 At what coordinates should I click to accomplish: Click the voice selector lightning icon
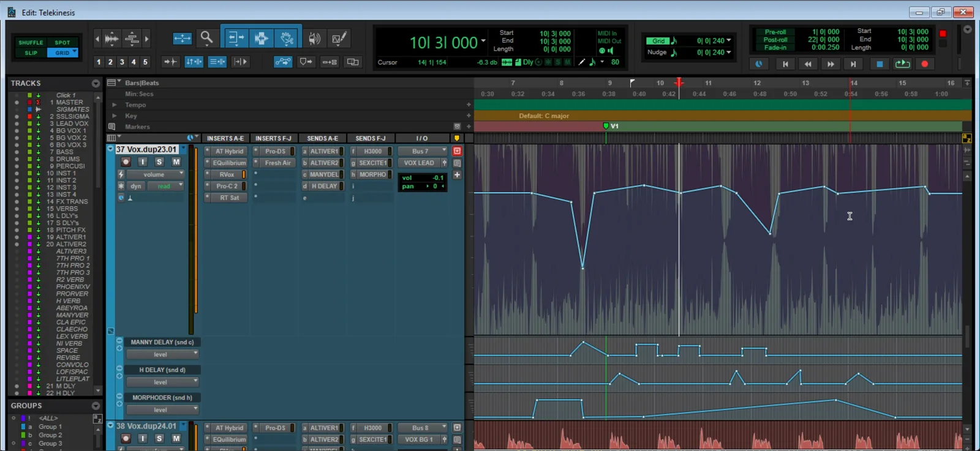pos(121,174)
